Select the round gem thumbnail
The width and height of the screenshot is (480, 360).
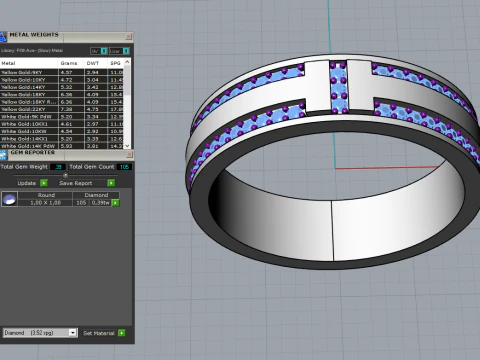9,199
